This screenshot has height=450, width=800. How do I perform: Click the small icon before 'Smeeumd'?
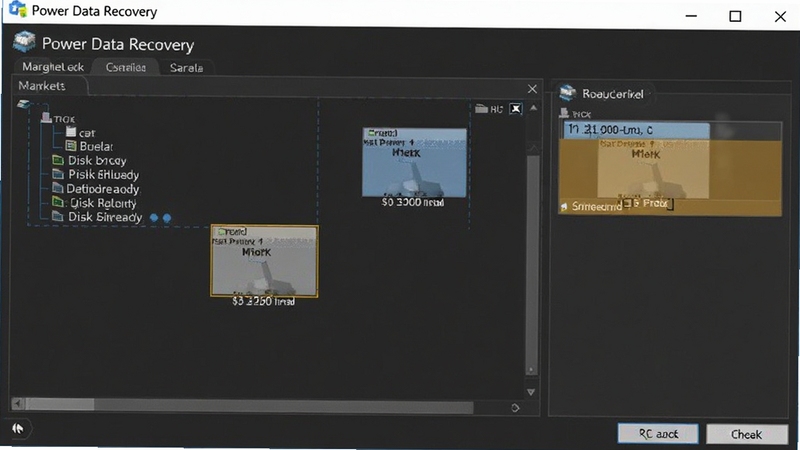point(564,207)
